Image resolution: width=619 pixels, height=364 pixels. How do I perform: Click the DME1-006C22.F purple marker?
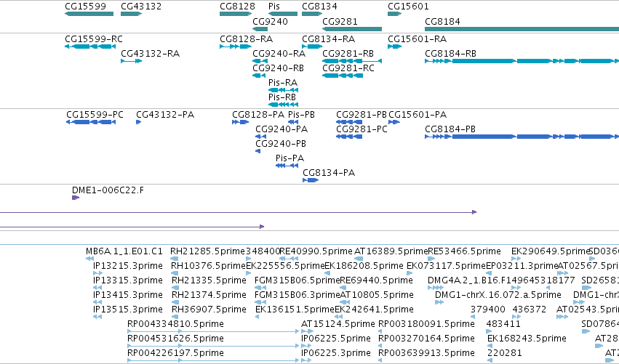(76, 198)
